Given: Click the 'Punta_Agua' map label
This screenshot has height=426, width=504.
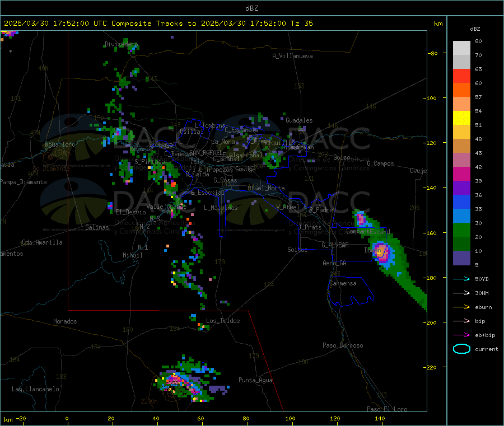Looking at the screenshot, I should 255,380.
